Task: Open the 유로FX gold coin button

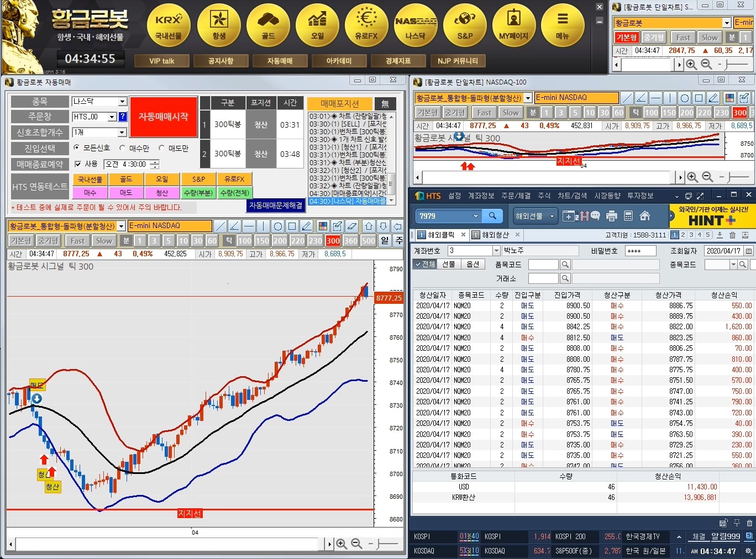Action: (x=366, y=24)
